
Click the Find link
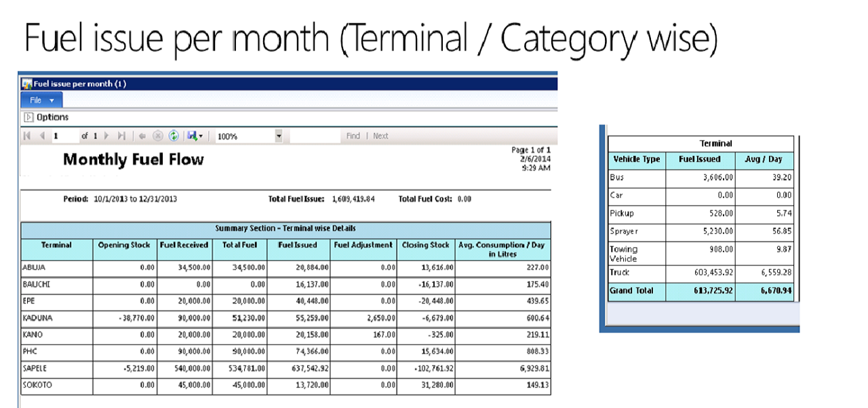click(x=353, y=136)
